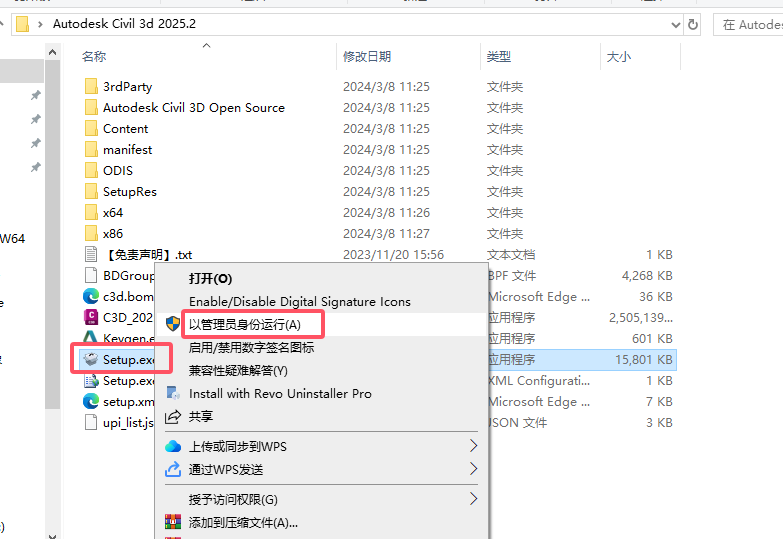Click the admin shield icon in menu
The width and height of the screenshot is (783, 539).
[173, 324]
